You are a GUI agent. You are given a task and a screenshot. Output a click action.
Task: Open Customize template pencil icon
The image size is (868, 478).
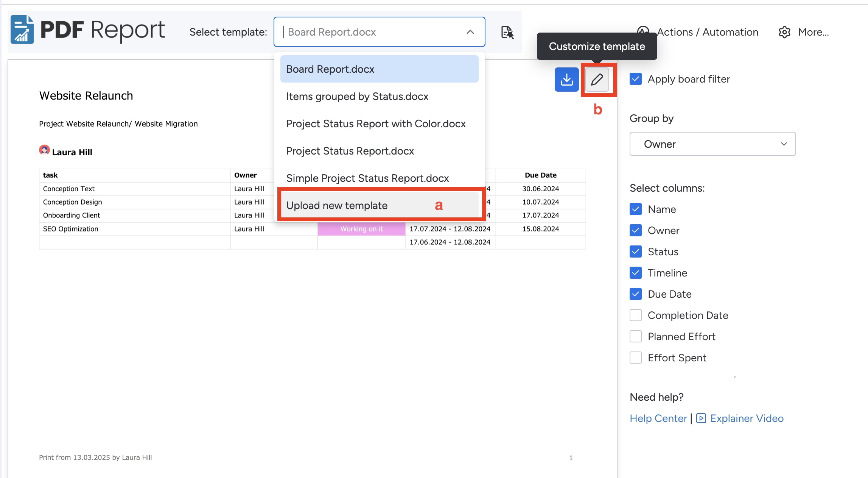pos(597,80)
